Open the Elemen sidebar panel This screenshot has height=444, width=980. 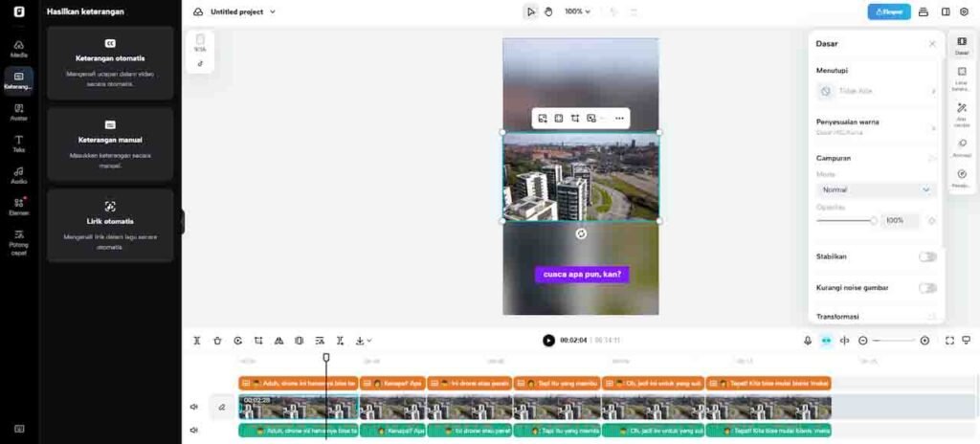pyautogui.click(x=19, y=206)
